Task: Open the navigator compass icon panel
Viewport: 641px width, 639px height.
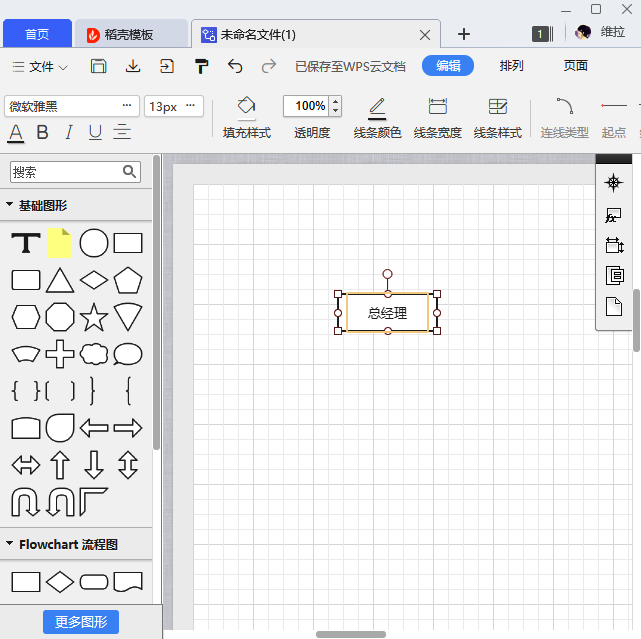Action: [614, 182]
